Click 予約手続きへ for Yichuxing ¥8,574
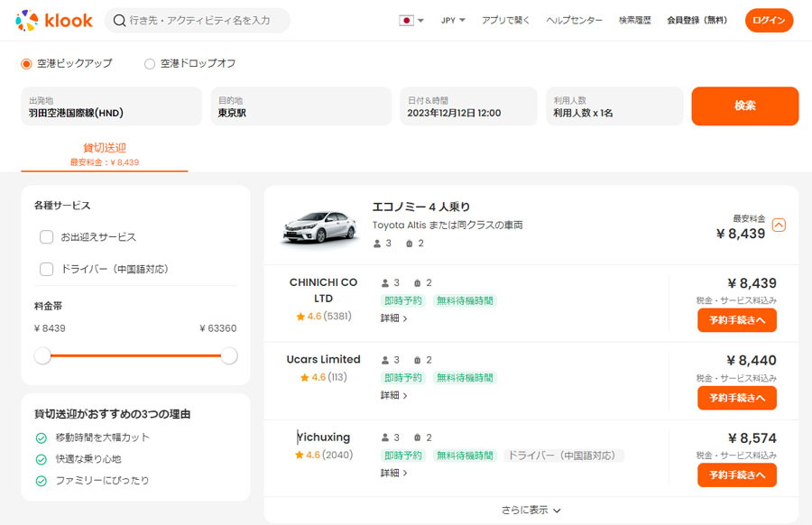812x525 pixels. 737,475
